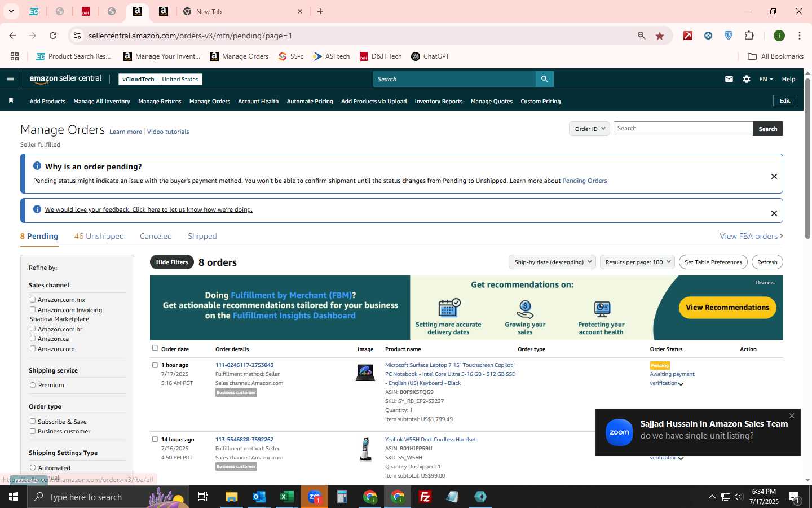Open Zoom from the taskbar
The width and height of the screenshot is (812, 508).
click(x=314, y=497)
